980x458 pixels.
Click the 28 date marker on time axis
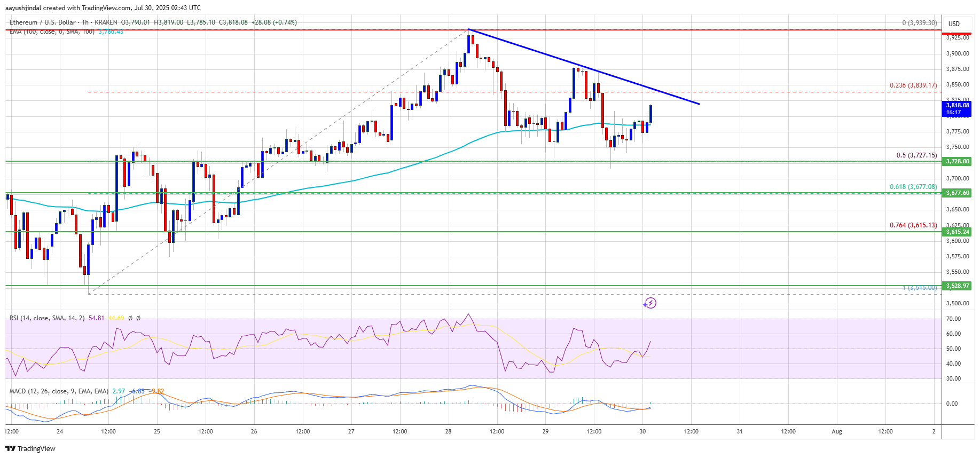tap(448, 431)
